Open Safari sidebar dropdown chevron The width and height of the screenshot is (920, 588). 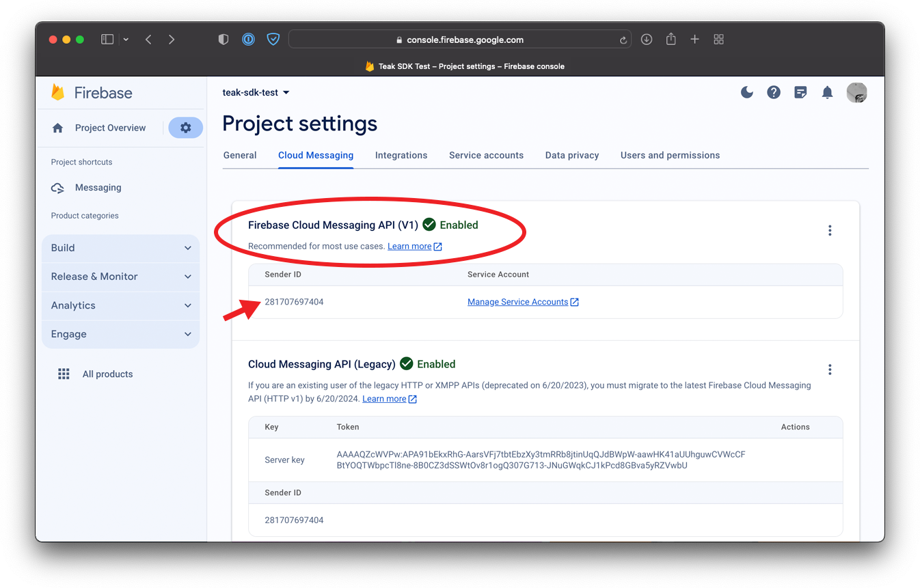[126, 40]
